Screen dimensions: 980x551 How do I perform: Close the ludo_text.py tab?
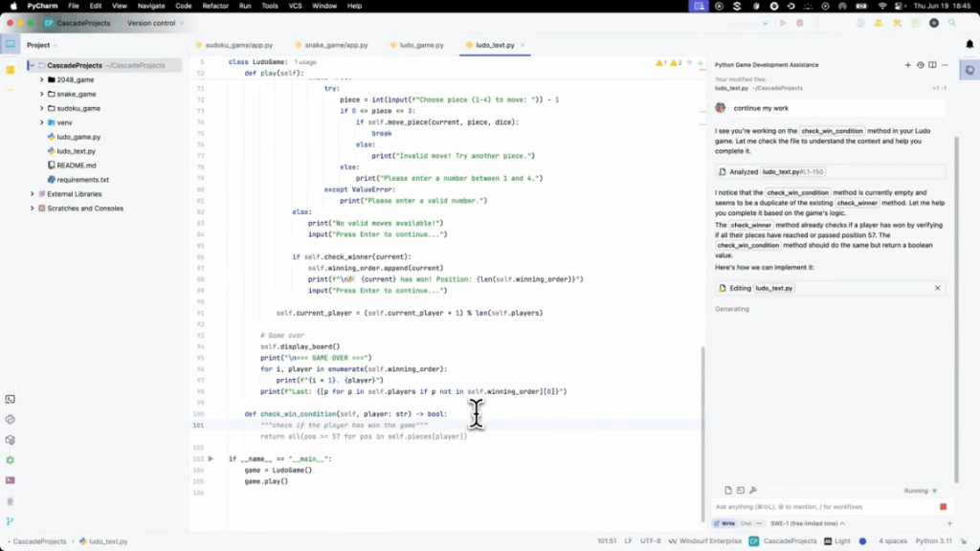[523, 45]
